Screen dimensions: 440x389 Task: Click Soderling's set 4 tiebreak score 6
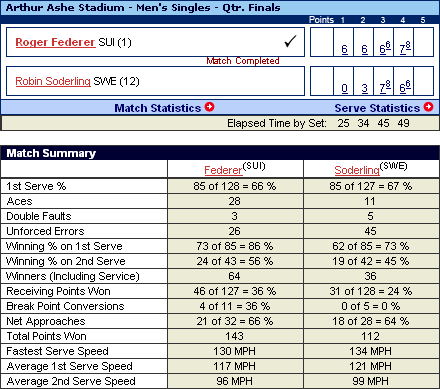click(405, 87)
